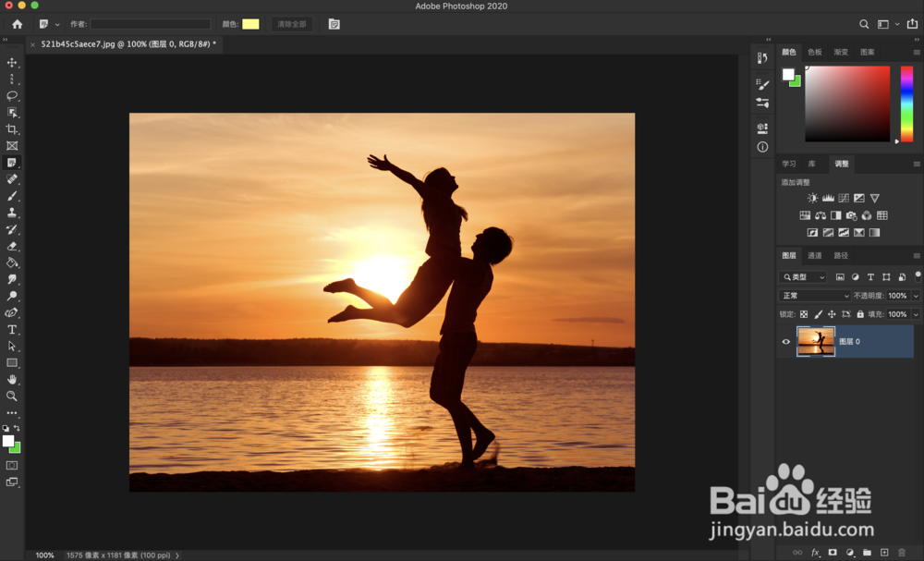Swap foreground and background colors
The width and height of the screenshot is (924, 561).
pyautogui.click(x=17, y=428)
